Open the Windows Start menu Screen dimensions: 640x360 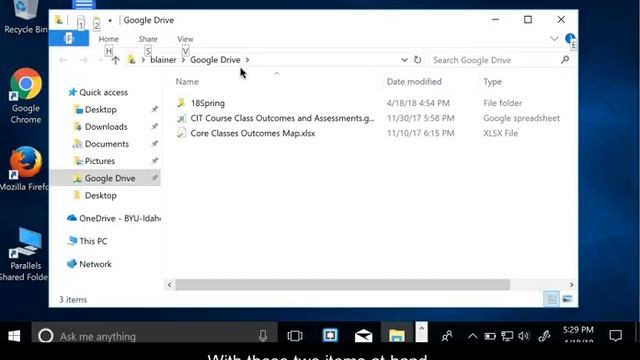point(14,336)
